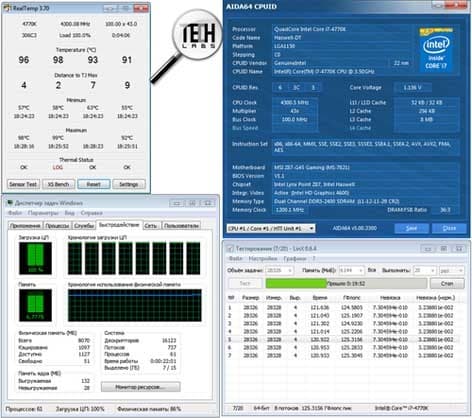Select LinX row with time 121.043
Image resolution: width=472 pixels, height=418 pixels.
[x=344, y=315]
